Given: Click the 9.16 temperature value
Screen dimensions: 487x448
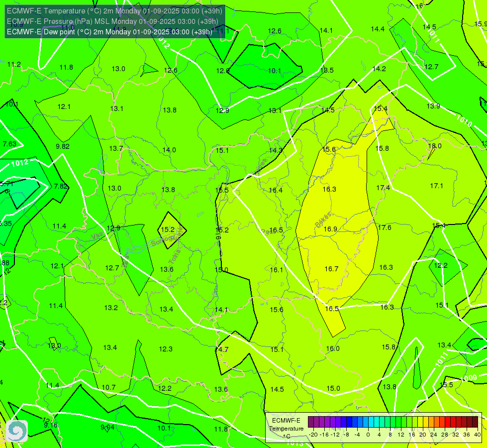Looking at the screenshot, I should click(51, 425).
